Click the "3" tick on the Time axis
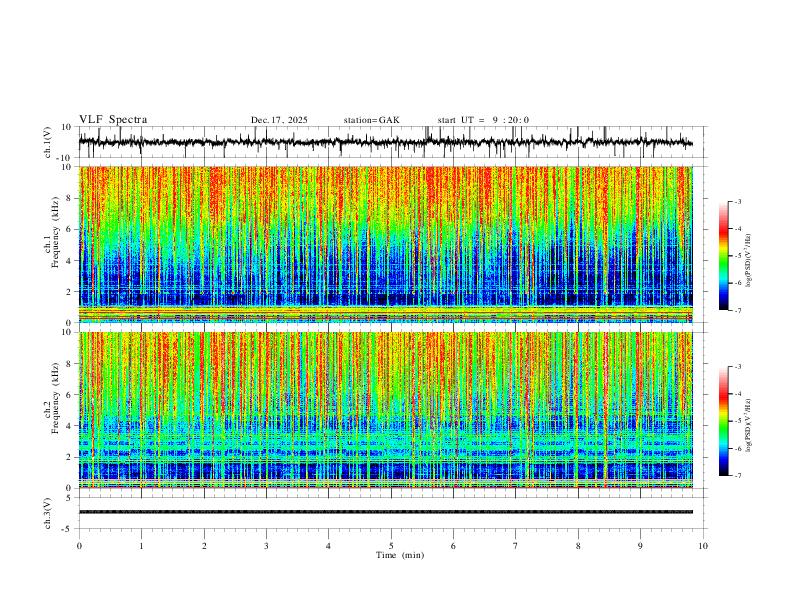Screen dimensions: 792x612 coord(266,546)
